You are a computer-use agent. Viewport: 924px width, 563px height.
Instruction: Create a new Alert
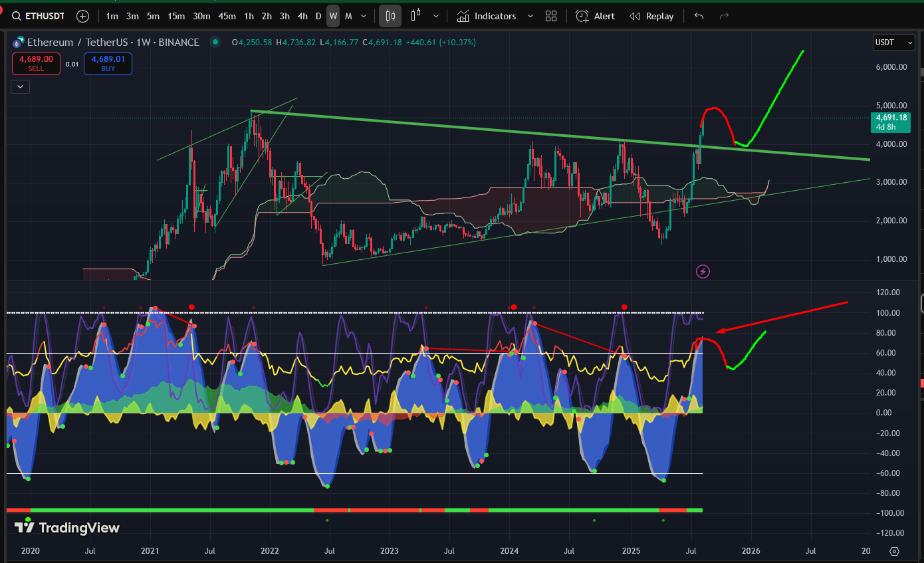click(595, 16)
